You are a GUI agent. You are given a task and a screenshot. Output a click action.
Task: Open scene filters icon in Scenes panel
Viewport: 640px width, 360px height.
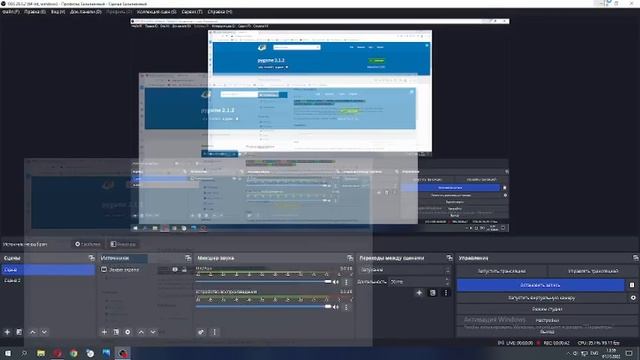click(x=19, y=332)
